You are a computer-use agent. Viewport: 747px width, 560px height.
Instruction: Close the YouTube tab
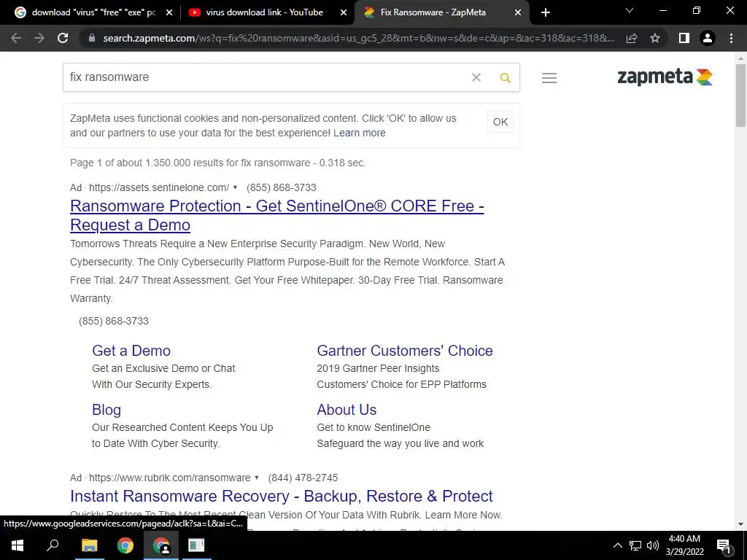(343, 13)
